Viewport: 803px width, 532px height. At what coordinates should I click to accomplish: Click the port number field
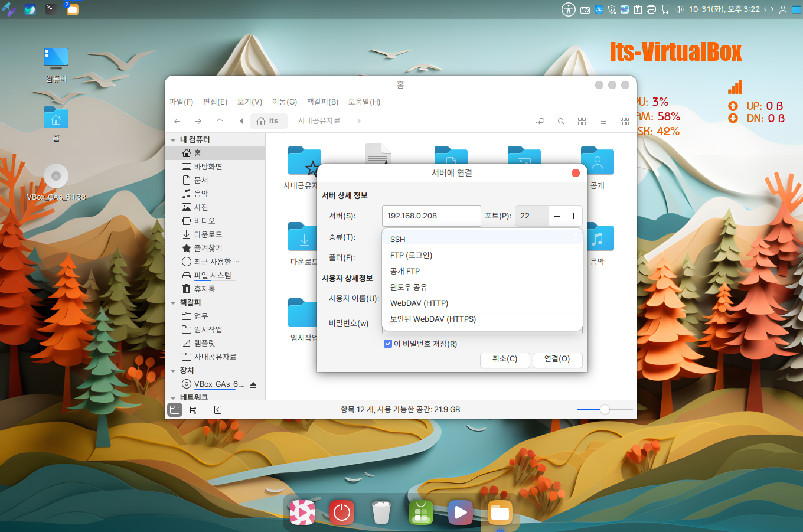pos(532,216)
